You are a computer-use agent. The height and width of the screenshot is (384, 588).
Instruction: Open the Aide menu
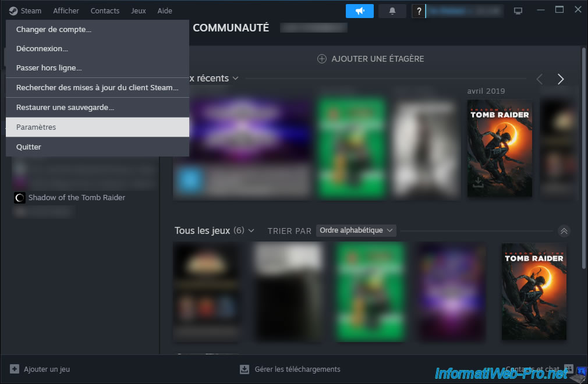tap(165, 11)
